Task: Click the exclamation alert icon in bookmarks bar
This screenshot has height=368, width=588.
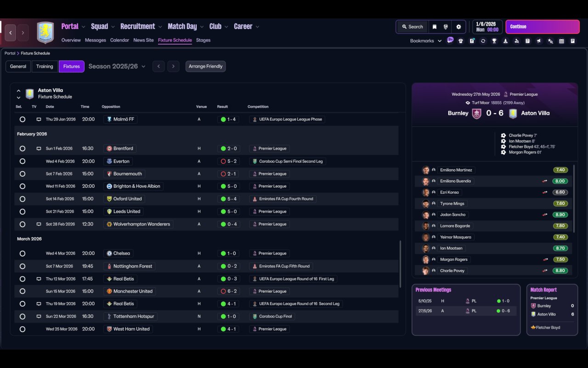Action: [x=472, y=41]
